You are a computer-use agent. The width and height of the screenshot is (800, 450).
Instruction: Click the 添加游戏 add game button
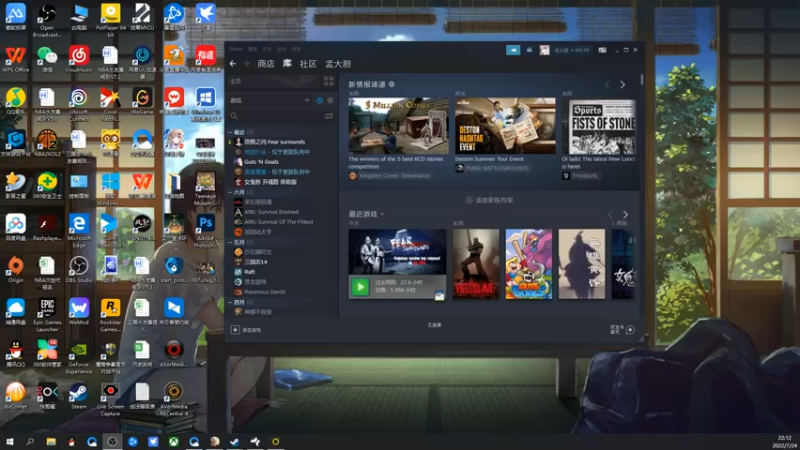246,330
